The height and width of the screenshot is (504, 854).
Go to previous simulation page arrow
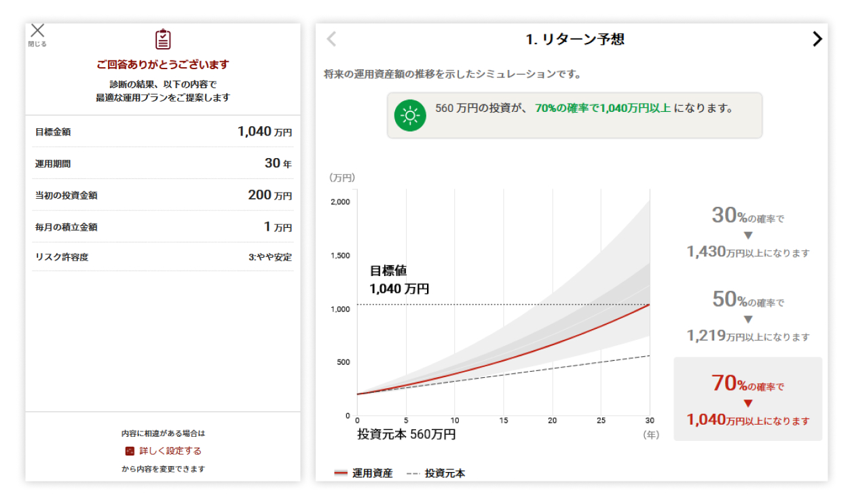tap(331, 39)
